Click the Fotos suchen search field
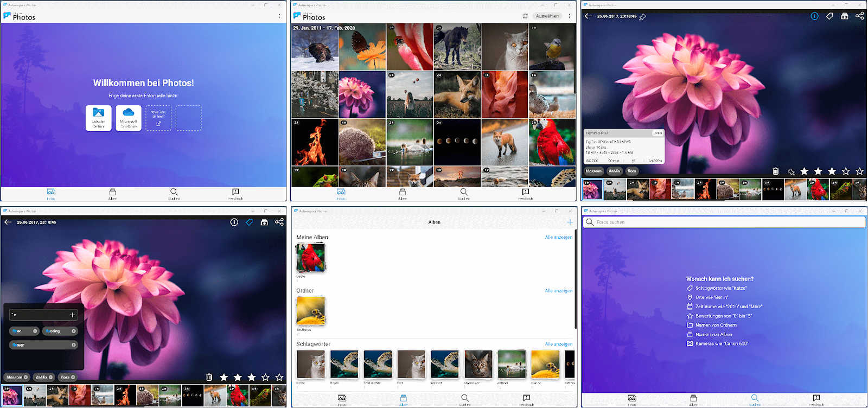 point(724,222)
